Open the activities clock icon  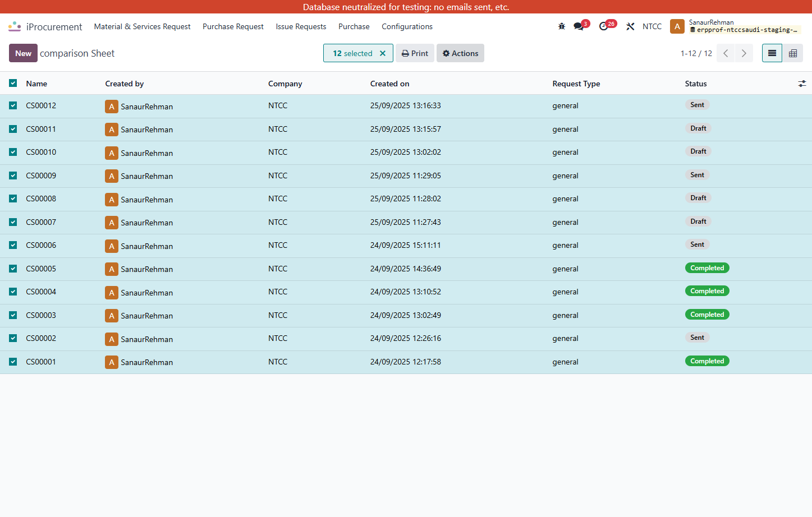pyautogui.click(x=604, y=26)
